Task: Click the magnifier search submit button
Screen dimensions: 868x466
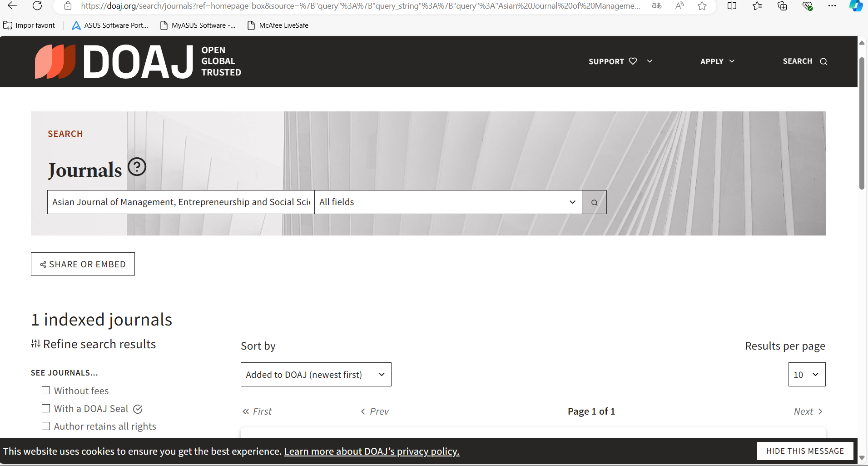Action: click(594, 202)
